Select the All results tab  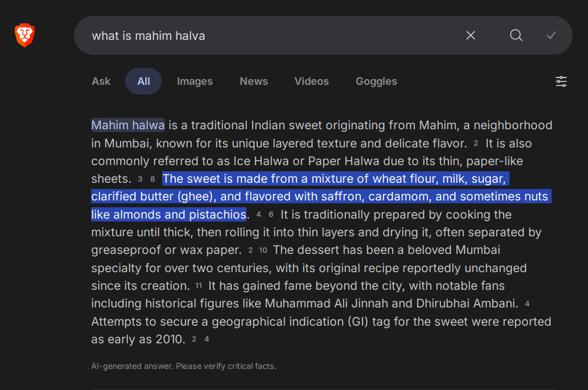click(x=143, y=81)
